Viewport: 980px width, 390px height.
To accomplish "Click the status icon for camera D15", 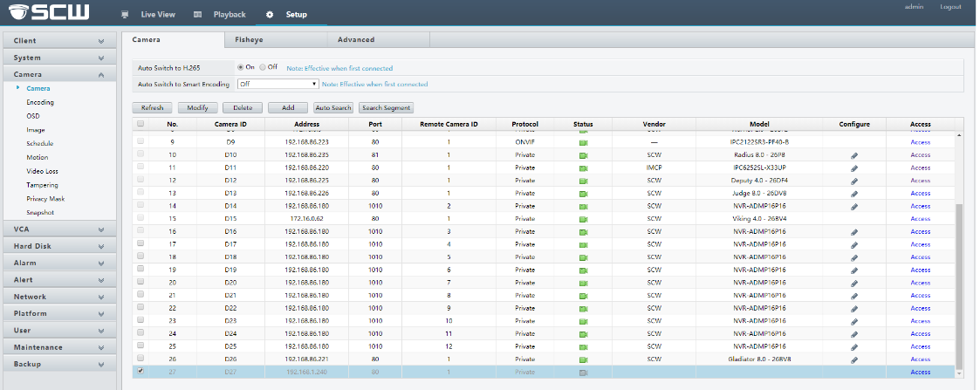I will coord(583,219).
